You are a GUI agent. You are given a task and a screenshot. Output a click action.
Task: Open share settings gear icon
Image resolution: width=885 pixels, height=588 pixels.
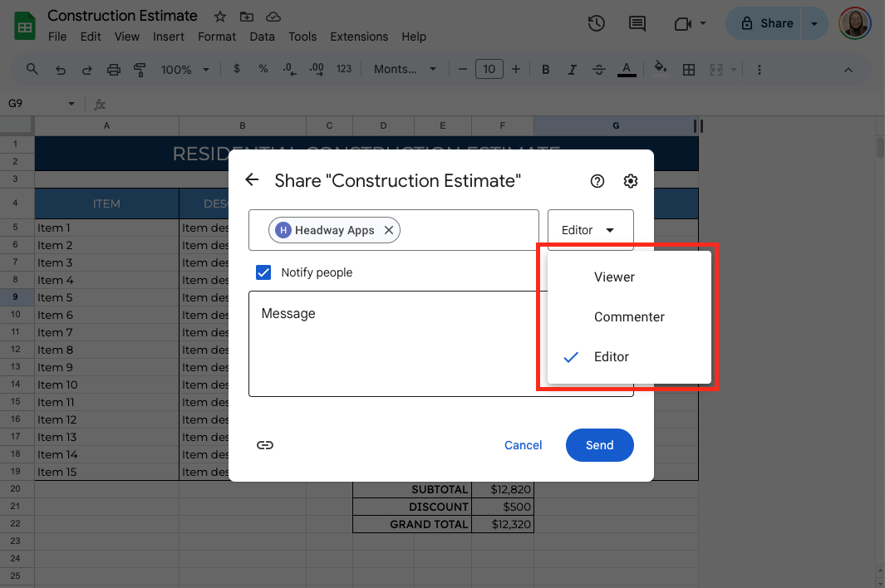(x=631, y=181)
